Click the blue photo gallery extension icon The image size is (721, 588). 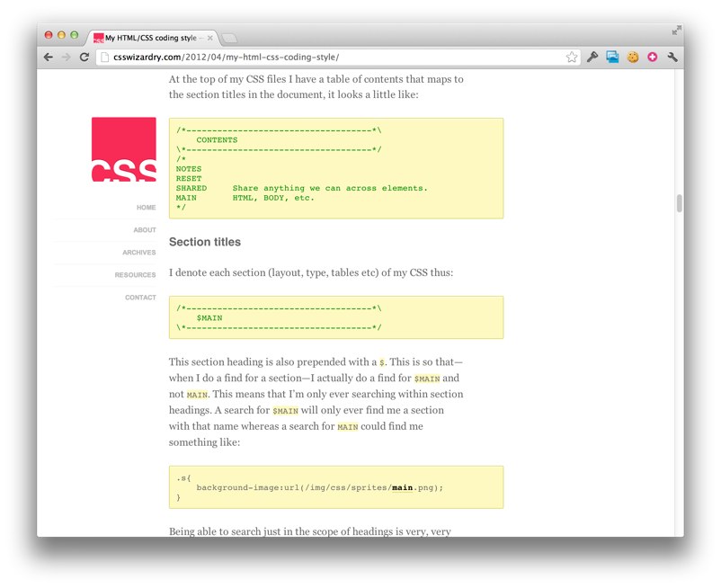[x=612, y=56]
